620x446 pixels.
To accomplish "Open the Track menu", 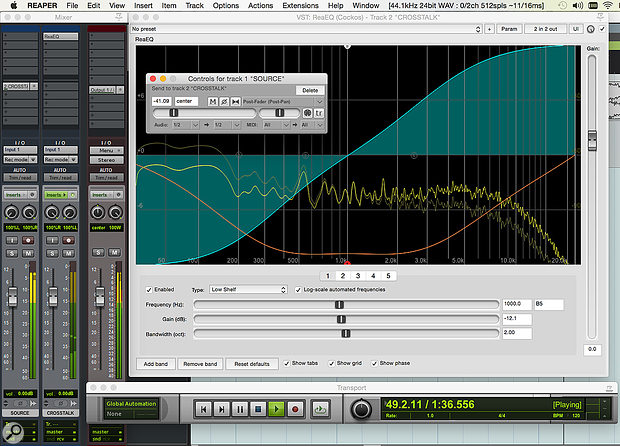I will [195, 6].
